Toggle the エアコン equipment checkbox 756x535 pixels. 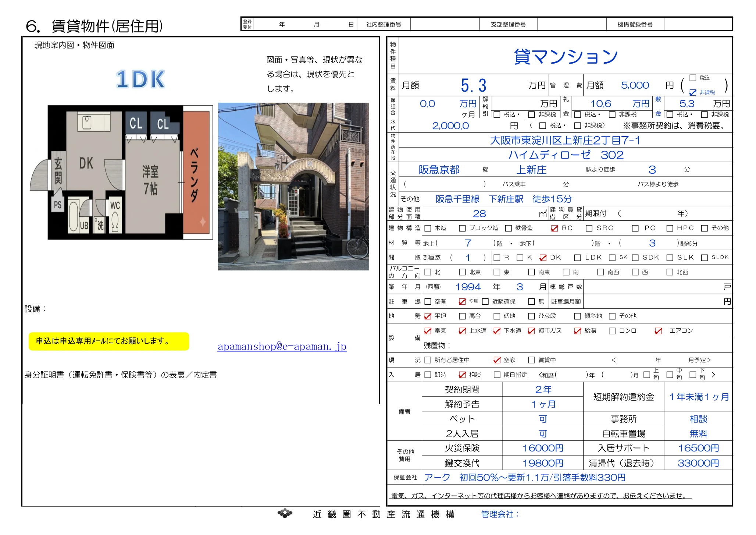(x=658, y=331)
